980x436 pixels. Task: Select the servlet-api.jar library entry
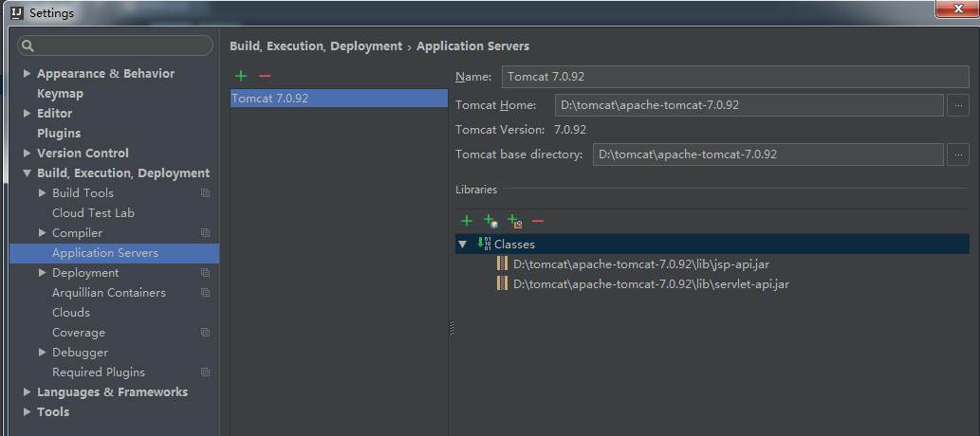(651, 284)
